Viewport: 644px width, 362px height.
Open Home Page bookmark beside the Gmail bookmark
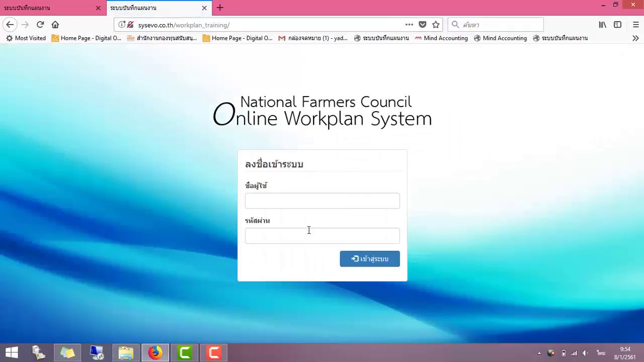(x=237, y=38)
